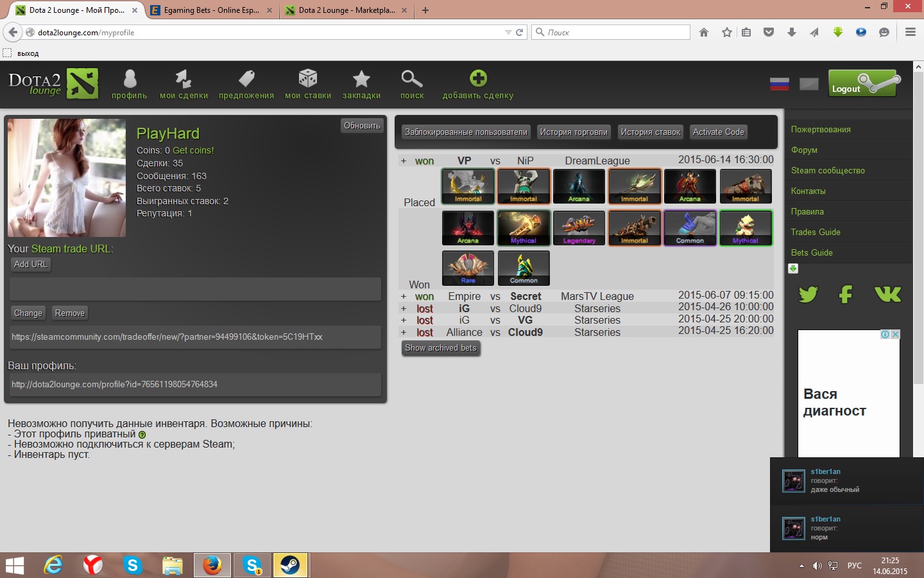Screen dimensions: 924x578
Task: Open Facebook social icon
Action: coord(846,294)
